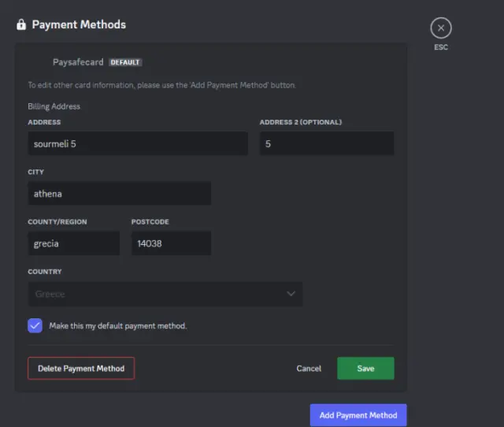Focus the Address field containing sourmeli 5
The height and width of the screenshot is (427, 504).
pos(138,143)
